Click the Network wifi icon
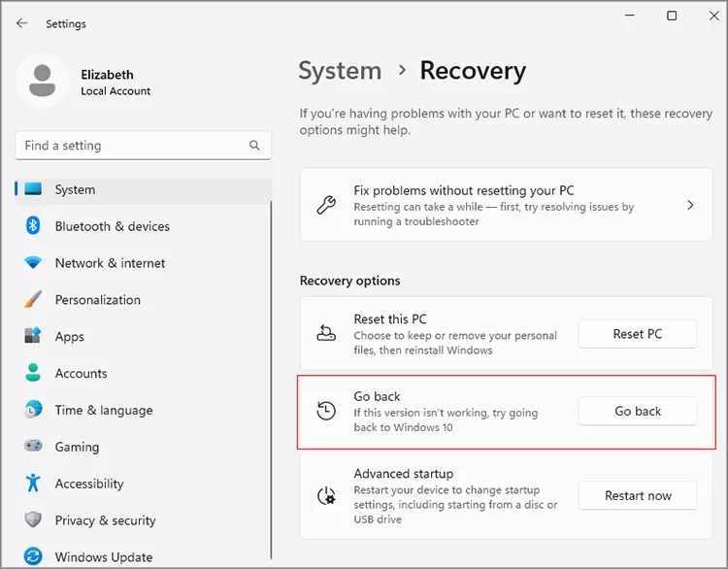This screenshot has height=569, width=728. (33, 262)
